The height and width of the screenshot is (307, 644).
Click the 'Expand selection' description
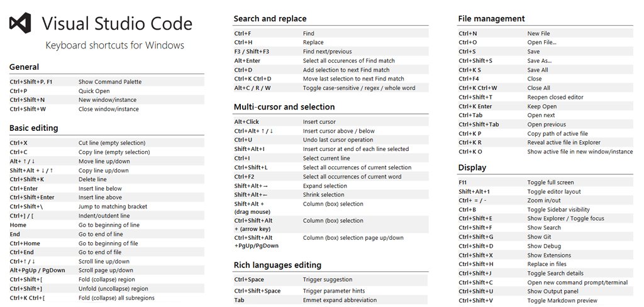click(325, 186)
